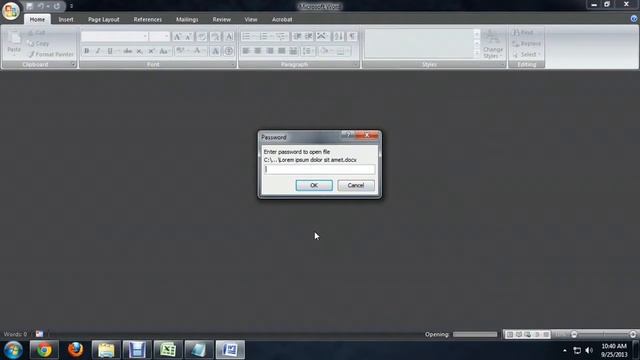This screenshot has height=360, width=640.
Task: Open the Excel taskbar icon
Action: [168, 350]
